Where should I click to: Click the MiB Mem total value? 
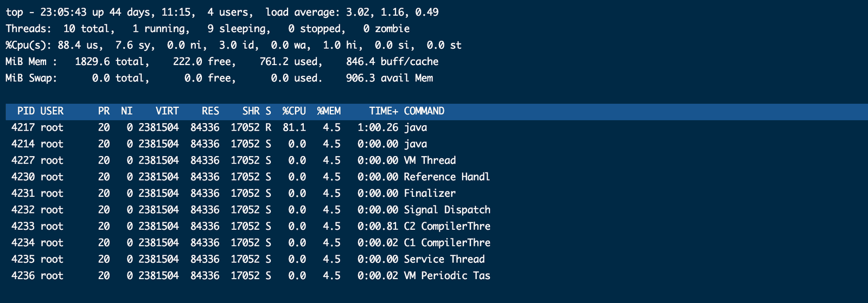coord(110,62)
